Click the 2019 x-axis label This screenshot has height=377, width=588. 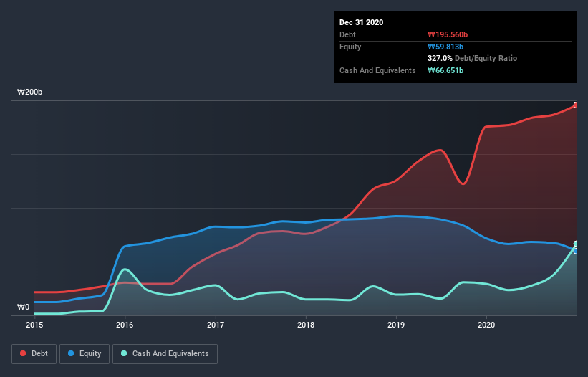396,325
